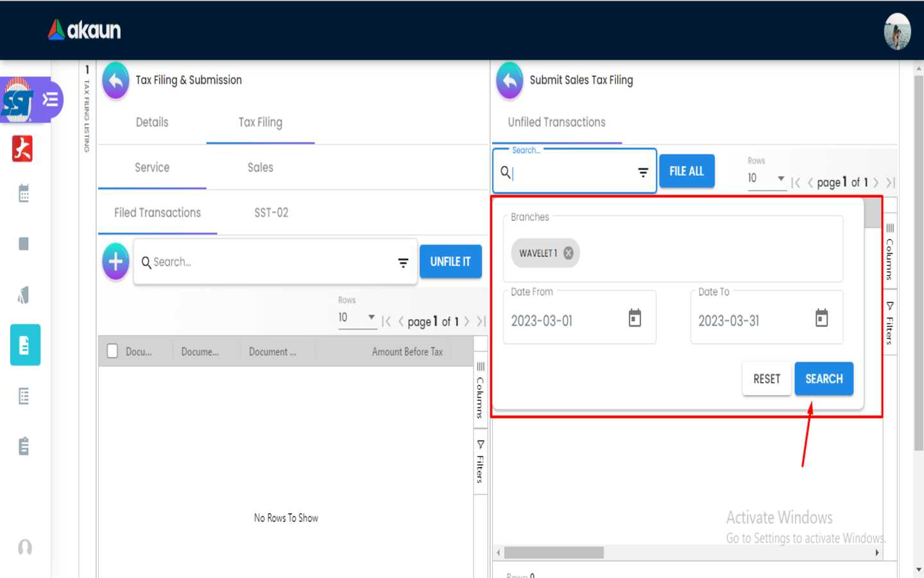Click the horizontal scrollbar in Unfiled Transactions
The image size is (924, 578).
tap(554, 552)
